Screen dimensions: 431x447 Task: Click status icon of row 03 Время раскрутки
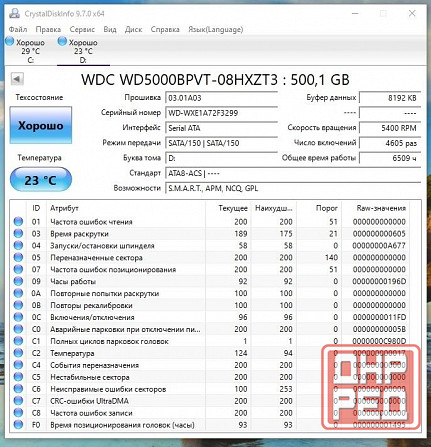click(x=18, y=233)
